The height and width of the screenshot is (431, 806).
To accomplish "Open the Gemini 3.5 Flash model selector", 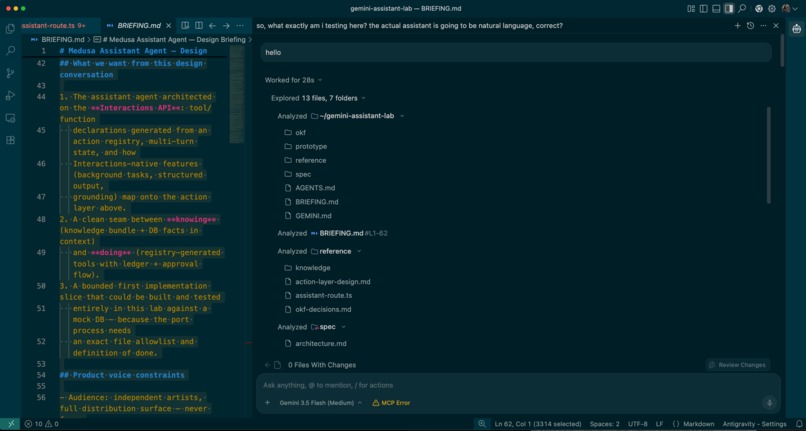I will pos(320,403).
